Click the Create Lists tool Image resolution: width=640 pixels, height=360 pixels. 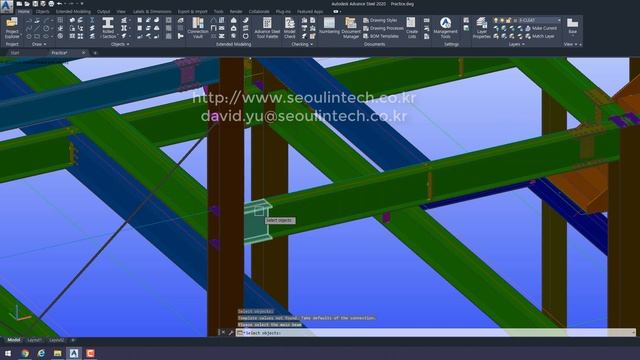pos(411,28)
